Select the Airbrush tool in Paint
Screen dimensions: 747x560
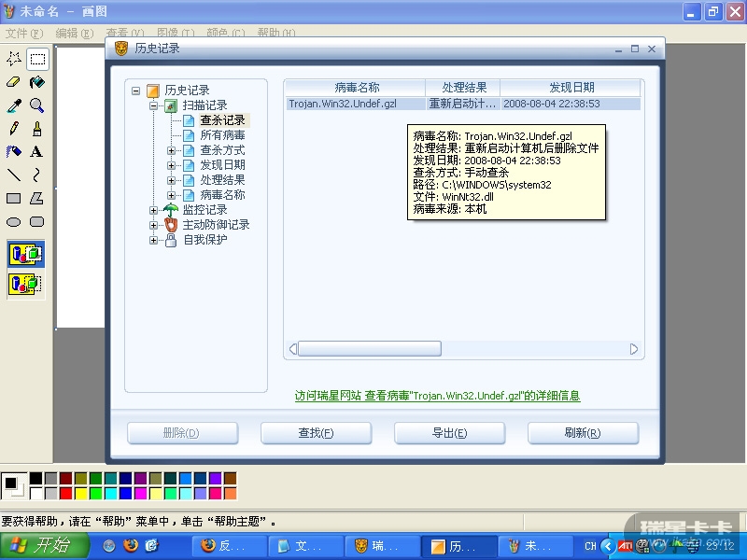pyautogui.click(x=14, y=151)
